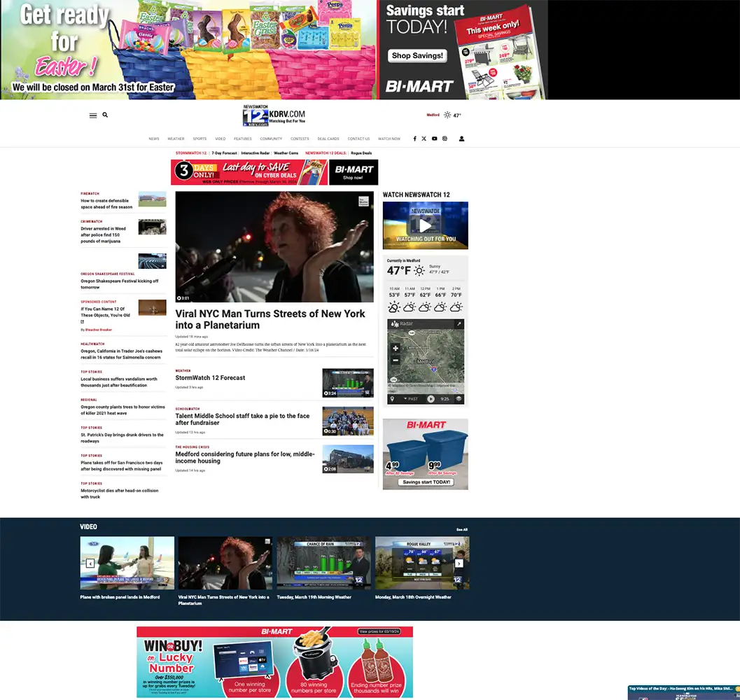740x700 pixels.
Task: Open Oregon Shakespeare Festival story
Action: 120,283
